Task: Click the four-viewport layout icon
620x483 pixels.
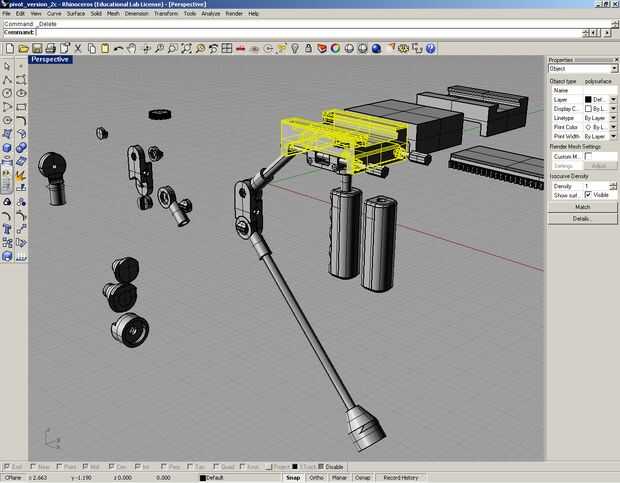Action: click(227, 48)
